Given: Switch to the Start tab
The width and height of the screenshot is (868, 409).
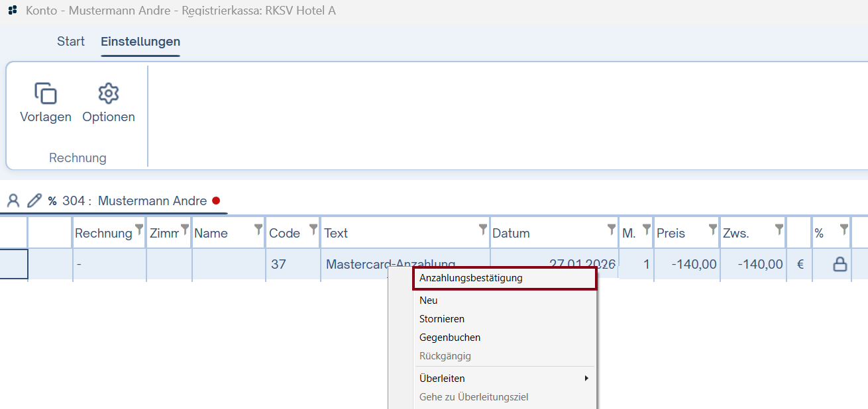Looking at the screenshot, I should 71,42.
